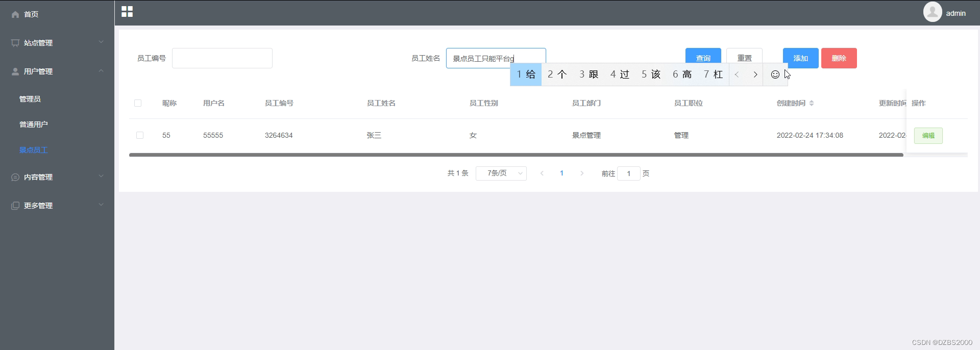Click the 员工姓名 column header
This screenshot has width=980, height=350.
(381, 103)
